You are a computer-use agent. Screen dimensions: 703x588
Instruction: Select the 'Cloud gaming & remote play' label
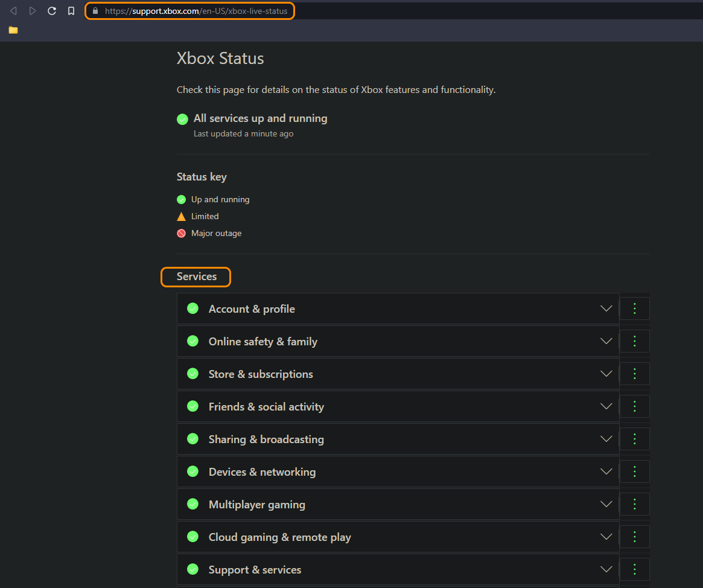pyautogui.click(x=280, y=537)
